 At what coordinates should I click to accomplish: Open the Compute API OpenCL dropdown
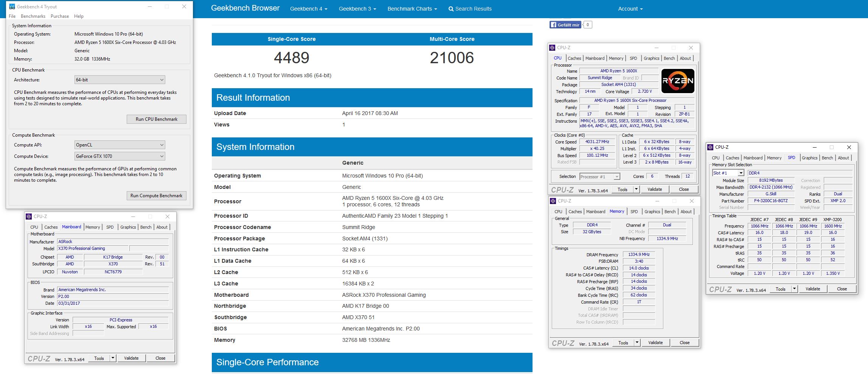(x=120, y=145)
